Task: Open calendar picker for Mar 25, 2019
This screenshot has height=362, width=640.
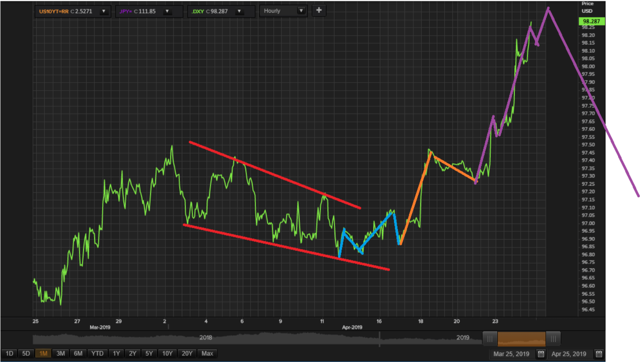Action: tap(541, 354)
